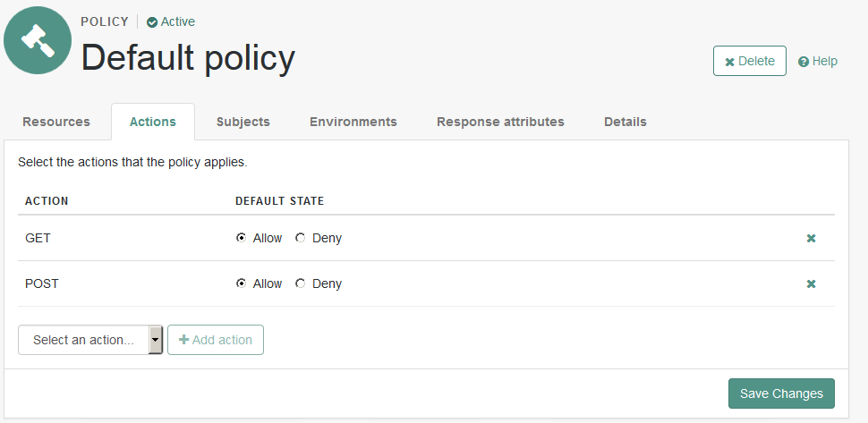Open the Details tab
Screen dimensions: 868x423
(x=625, y=122)
